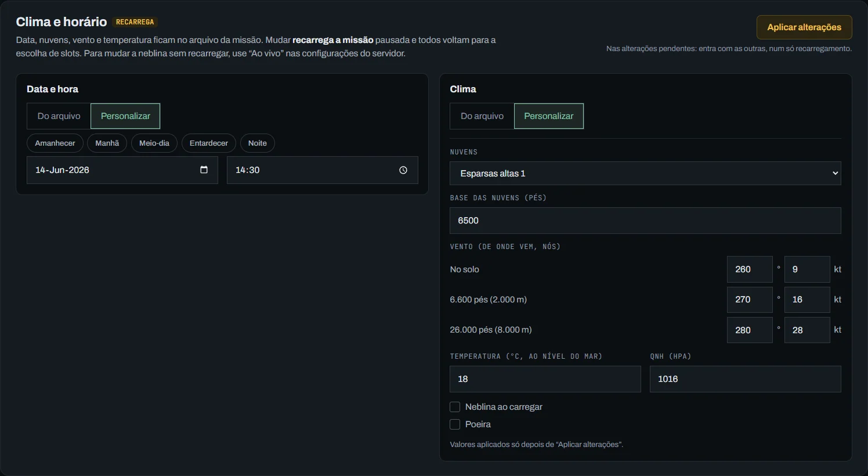Select Do arquivo under Data e hora
The image size is (868, 476).
(59, 116)
